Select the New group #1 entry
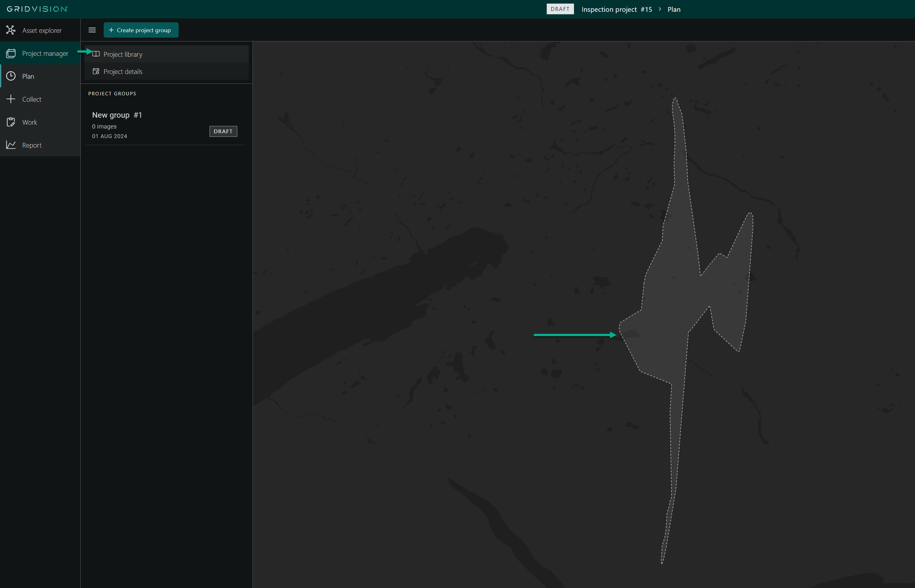Viewport: 915px width, 588px height. pyautogui.click(x=117, y=115)
